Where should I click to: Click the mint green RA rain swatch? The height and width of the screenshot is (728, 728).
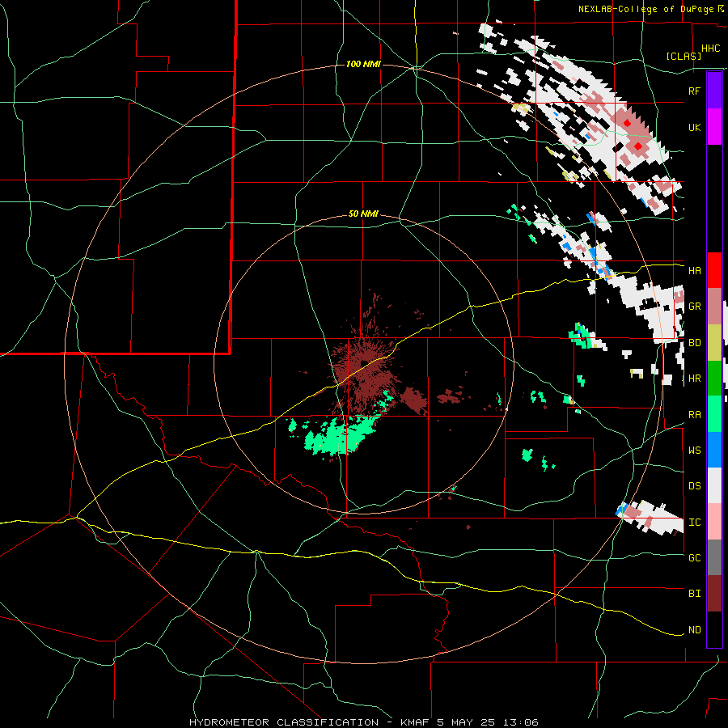click(714, 414)
